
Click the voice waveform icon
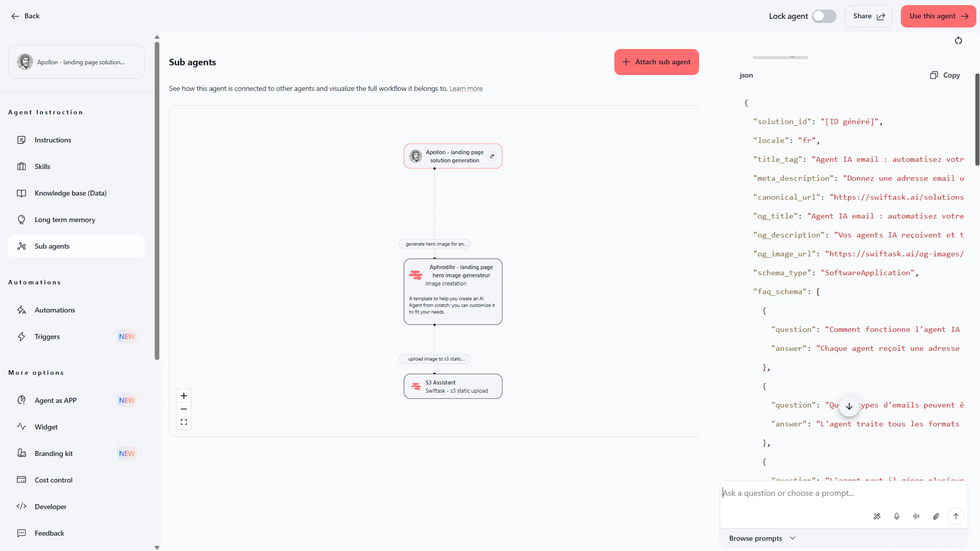pyautogui.click(x=916, y=516)
